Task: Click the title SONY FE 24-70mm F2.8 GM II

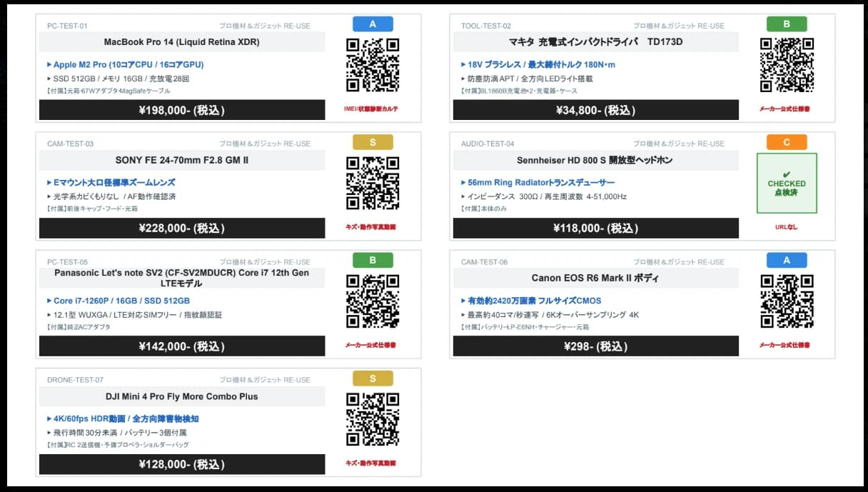Action: click(x=182, y=160)
